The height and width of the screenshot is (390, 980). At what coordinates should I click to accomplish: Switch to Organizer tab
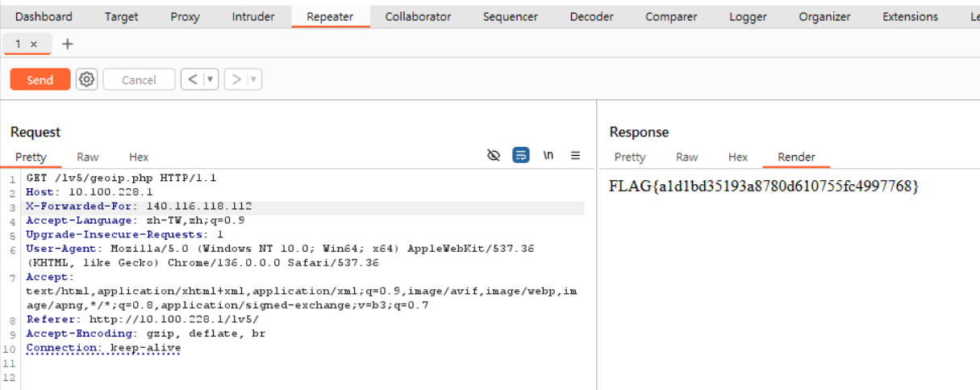tap(824, 16)
